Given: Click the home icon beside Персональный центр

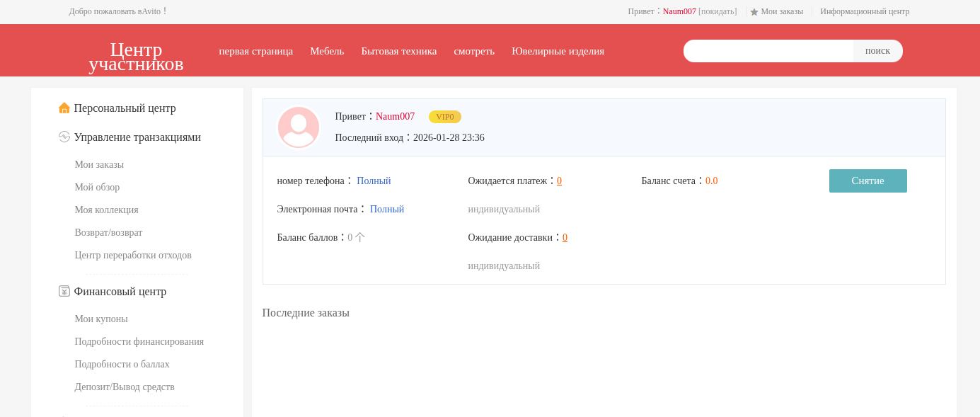Looking at the screenshot, I should pyautogui.click(x=64, y=108).
